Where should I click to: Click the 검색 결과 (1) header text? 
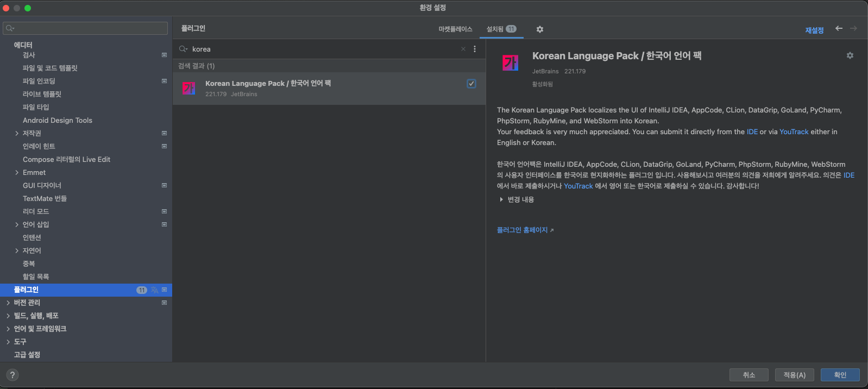click(x=197, y=66)
